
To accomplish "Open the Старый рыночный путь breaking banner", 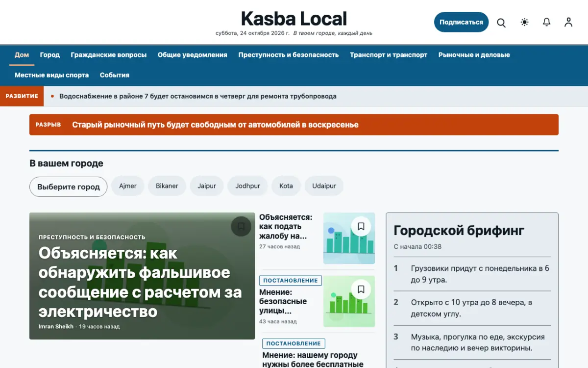I will [294, 125].
